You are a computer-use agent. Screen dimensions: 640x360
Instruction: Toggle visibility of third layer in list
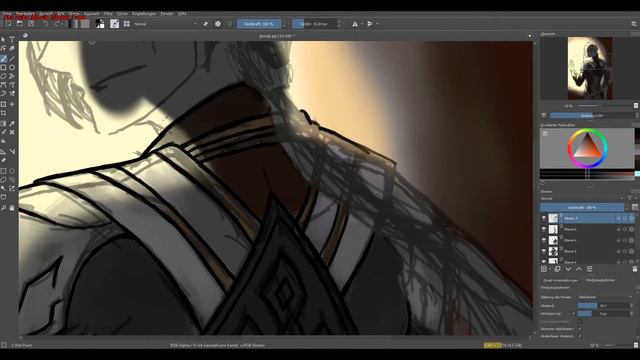pos(544,240)
